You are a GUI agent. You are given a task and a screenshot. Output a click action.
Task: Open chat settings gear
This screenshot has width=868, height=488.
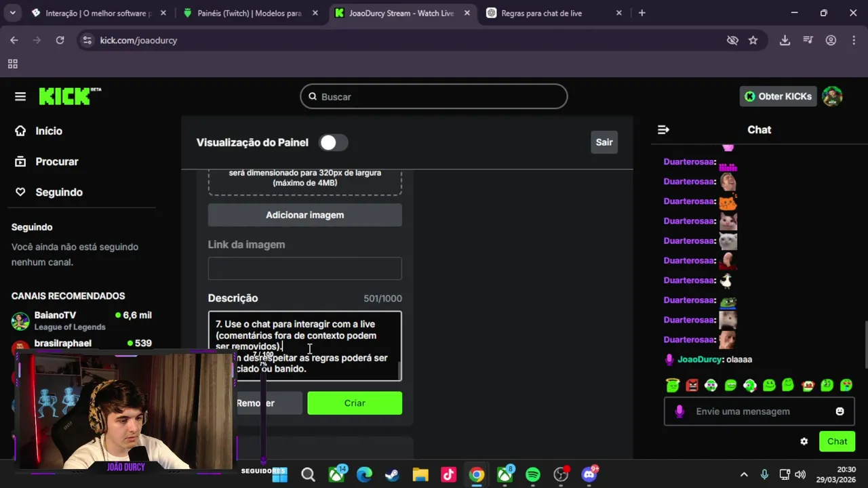click(804, 441)
